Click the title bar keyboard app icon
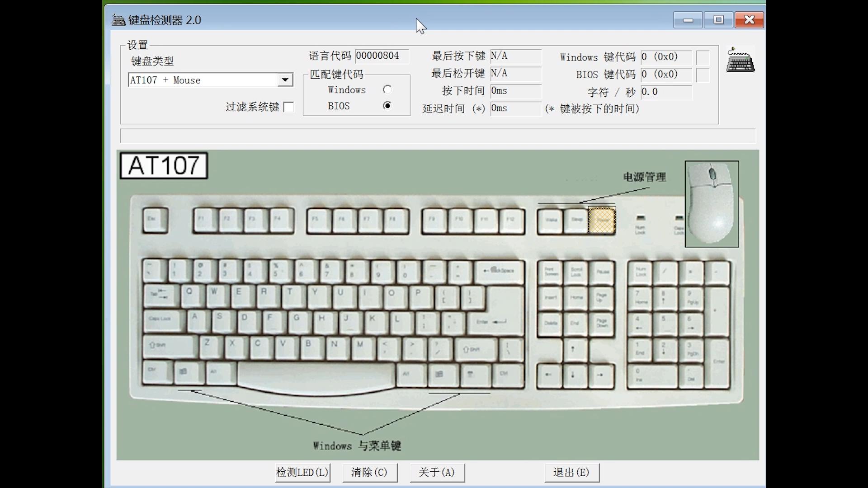This screenshot has height=488, width=868. [x=118, y=20]
